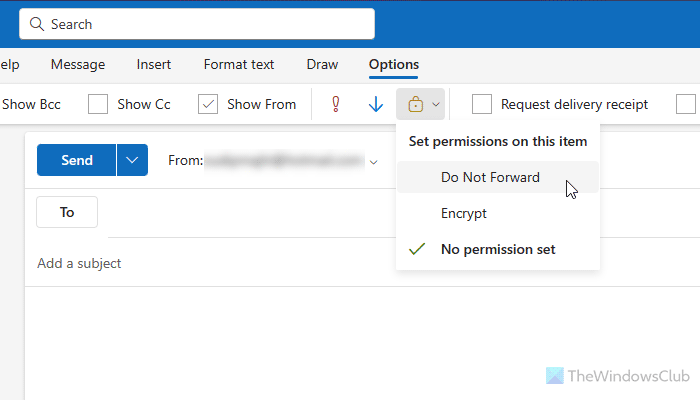
Task: Click the encrypt lock icon
Action: point(415,104)
